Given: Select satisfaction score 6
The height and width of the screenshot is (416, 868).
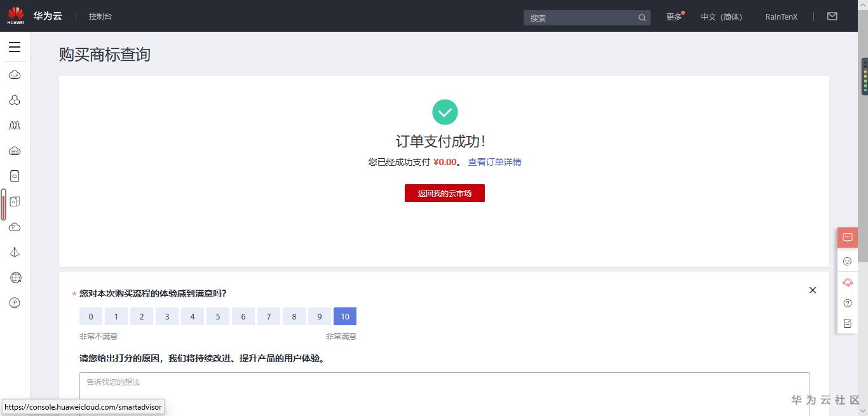Looking at the screenshot, I should pos(243,316).
